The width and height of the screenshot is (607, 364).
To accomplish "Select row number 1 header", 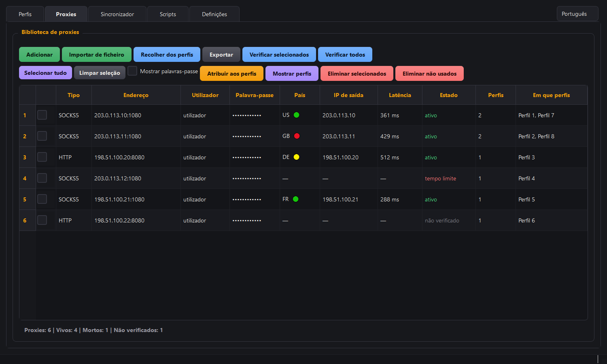I will coord(28,115).
